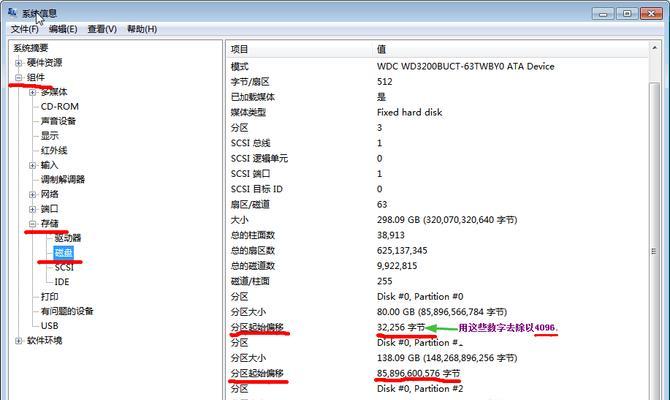
Task: Select the 媒体类型 Fixed hard disk value
Action: [x=409, y=112]
